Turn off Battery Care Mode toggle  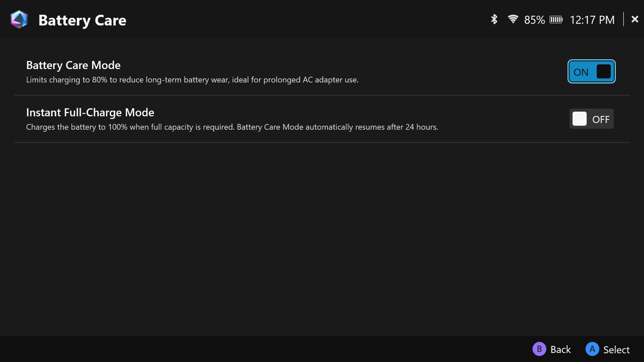coord(591,71)
